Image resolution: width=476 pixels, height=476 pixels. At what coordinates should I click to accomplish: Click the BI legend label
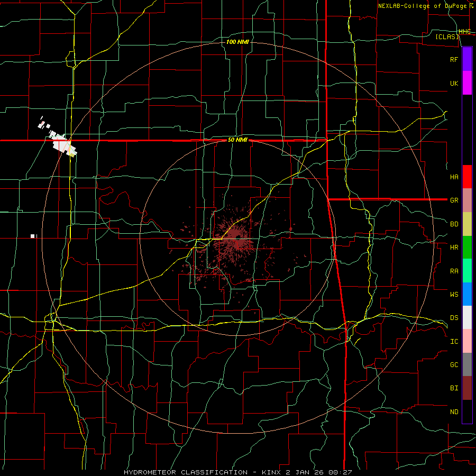coord(454,388)
